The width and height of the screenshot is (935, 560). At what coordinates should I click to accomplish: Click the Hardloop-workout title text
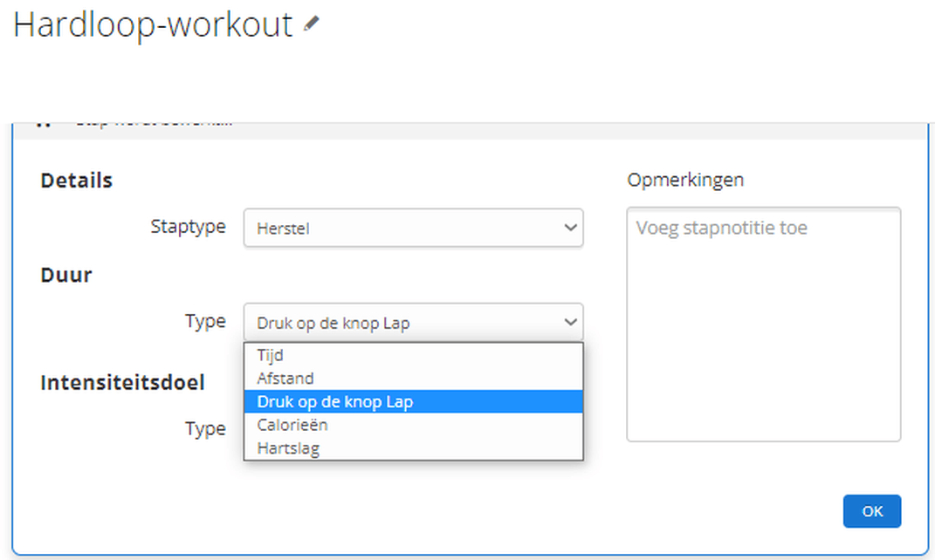[x=153, y=25]
